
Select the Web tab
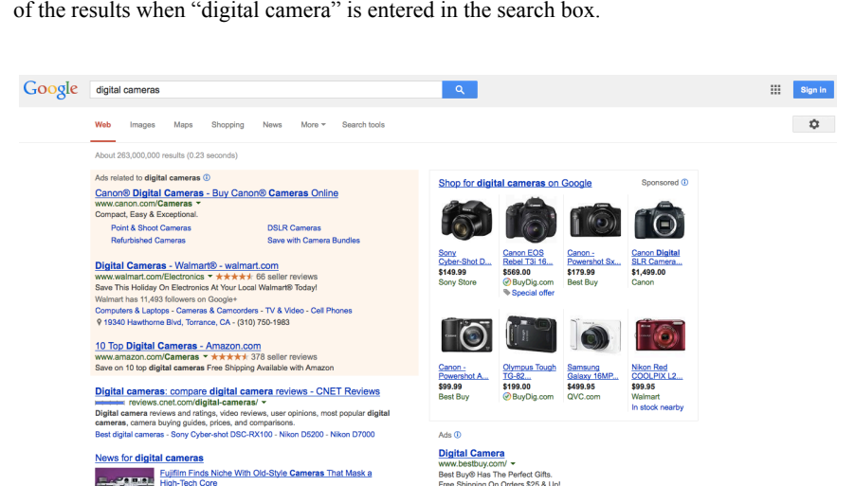coord(102,125)
